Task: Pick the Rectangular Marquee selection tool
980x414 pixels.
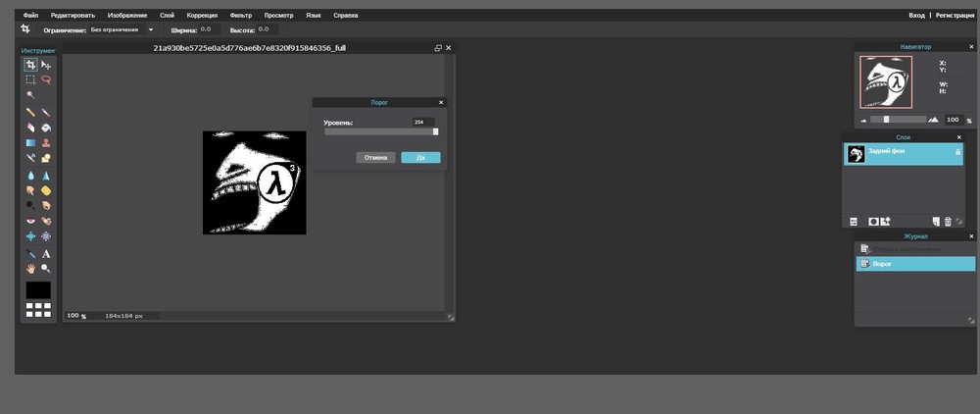Action: 30,79
